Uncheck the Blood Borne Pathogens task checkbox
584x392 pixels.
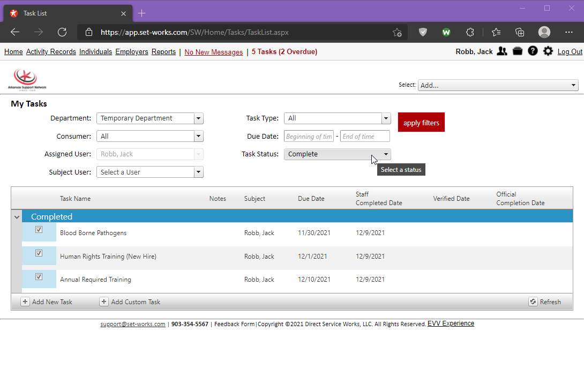(x=39, y=230)
